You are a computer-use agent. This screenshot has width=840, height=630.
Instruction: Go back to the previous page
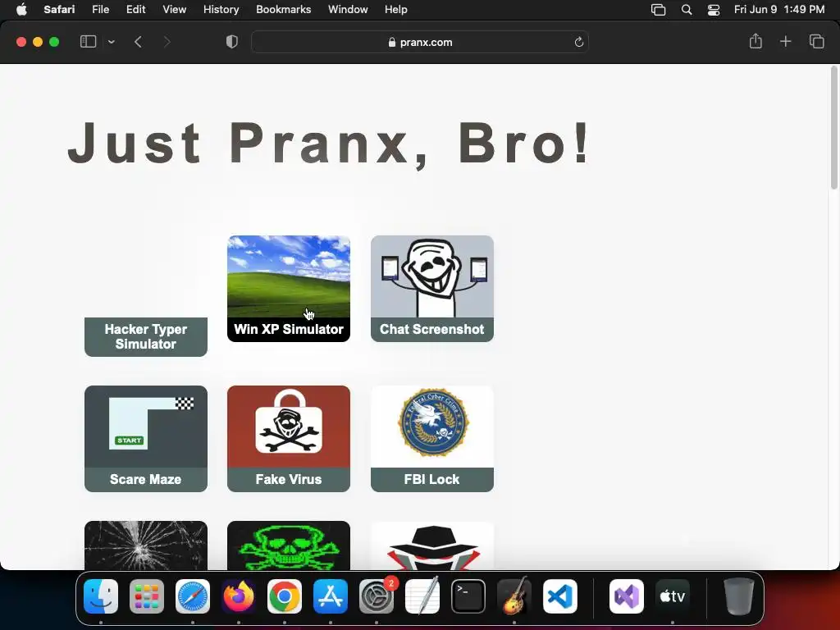pos(138,42)
